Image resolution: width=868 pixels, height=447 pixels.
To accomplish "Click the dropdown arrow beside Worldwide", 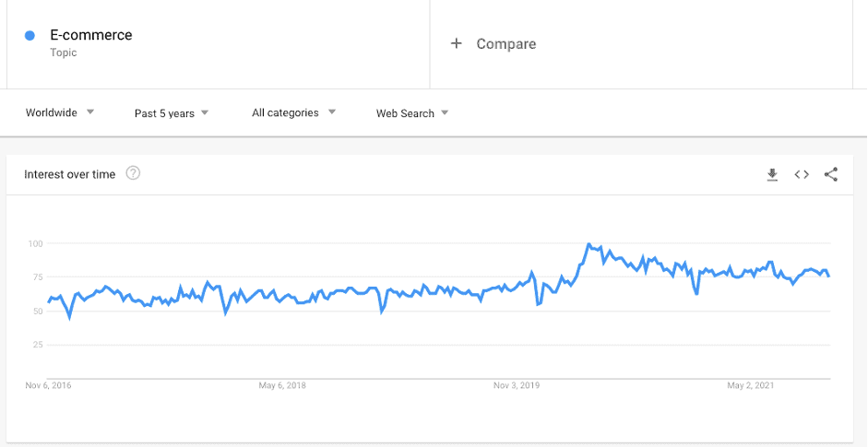I will pos(90,112).
